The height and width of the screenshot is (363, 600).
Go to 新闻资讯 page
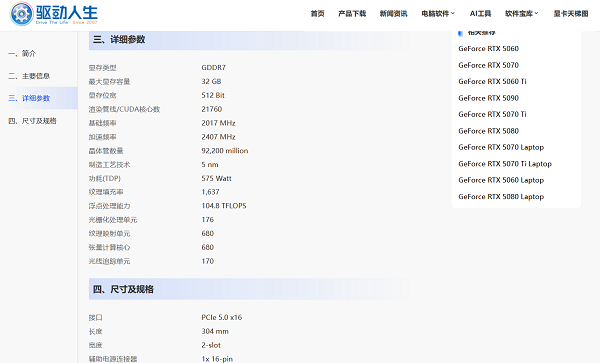click(x=393, y=14)
